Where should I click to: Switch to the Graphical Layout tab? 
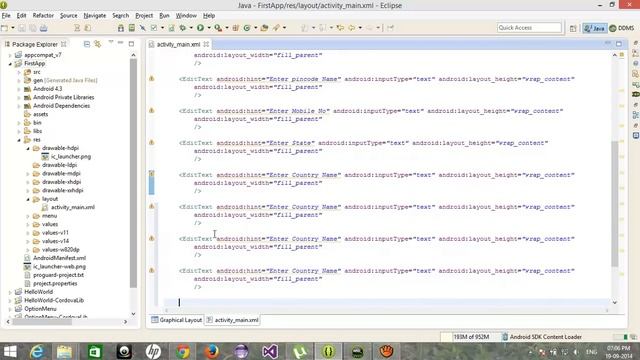coord(176,320)
